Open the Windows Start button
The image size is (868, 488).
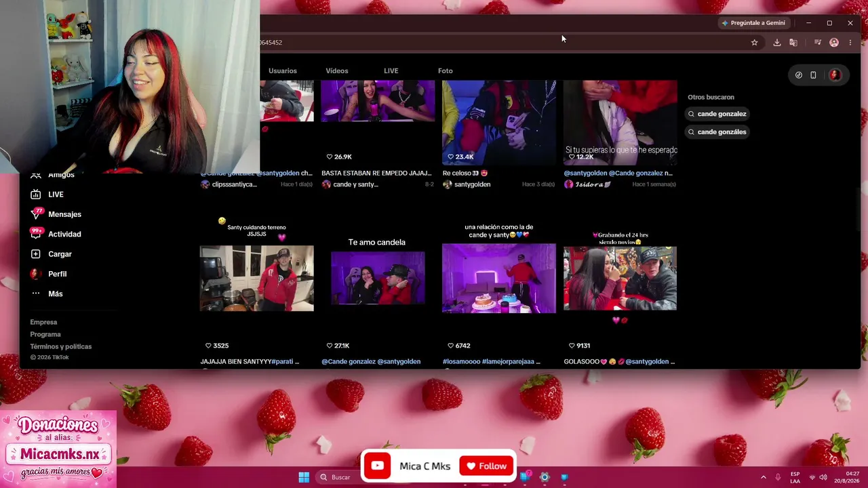pos(304,477)
